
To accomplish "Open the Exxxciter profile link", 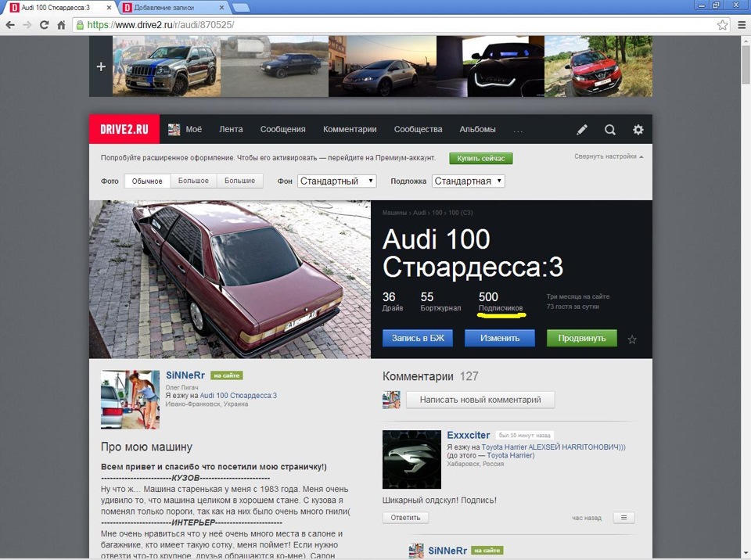I will click(x=469, y=435).
